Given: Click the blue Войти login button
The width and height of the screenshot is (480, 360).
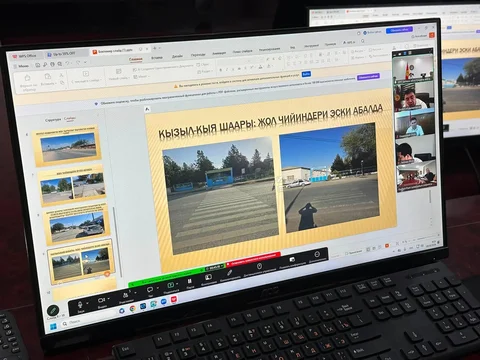Looking at the screenshot, I should click(x=306, y=74).
